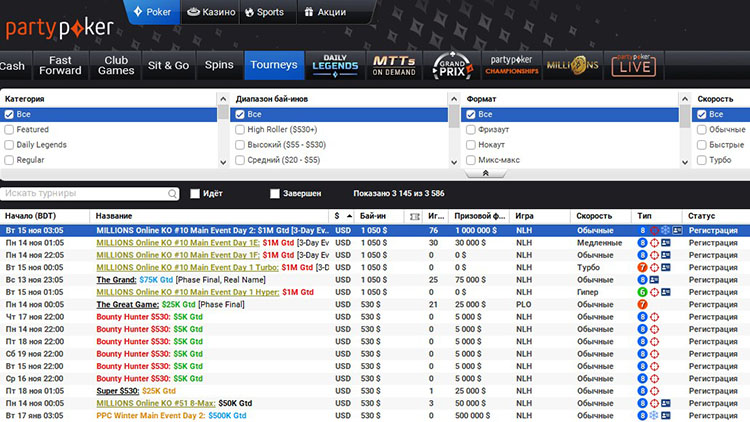This screenshot has height=422, width=750.
Task: Click the 8-max icon in Day 1E row
Action: pyautogui.click(x=642, y=243)
